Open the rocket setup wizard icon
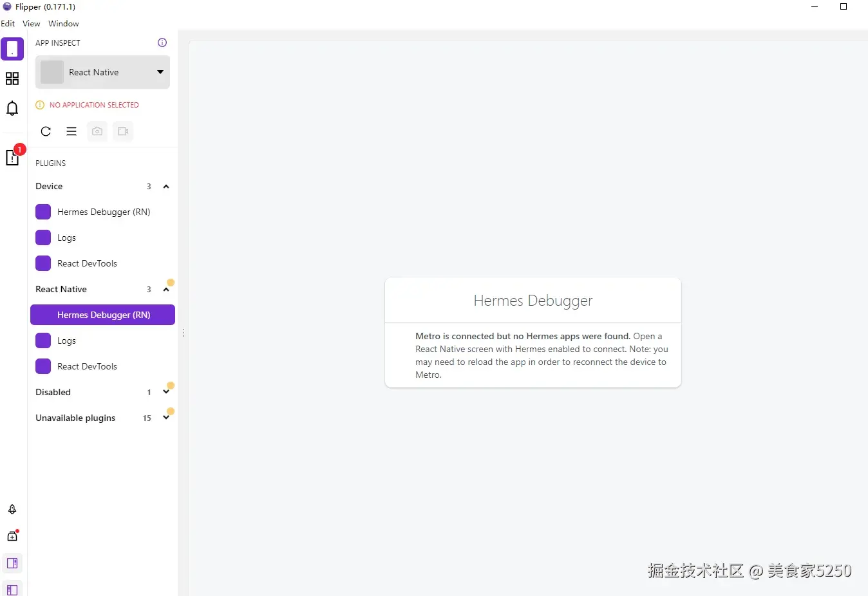Image resolution: width=868 pixels, height=596 pixels. point(12,509)
